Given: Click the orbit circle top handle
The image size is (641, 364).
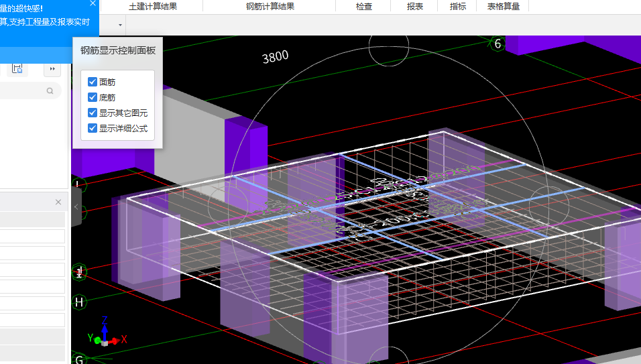Looking at the screenshot, I should [389, 46].
